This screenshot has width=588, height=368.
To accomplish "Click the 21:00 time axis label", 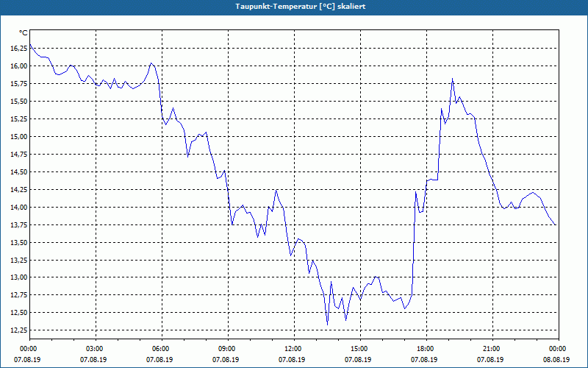I will [x=492, y=349].
